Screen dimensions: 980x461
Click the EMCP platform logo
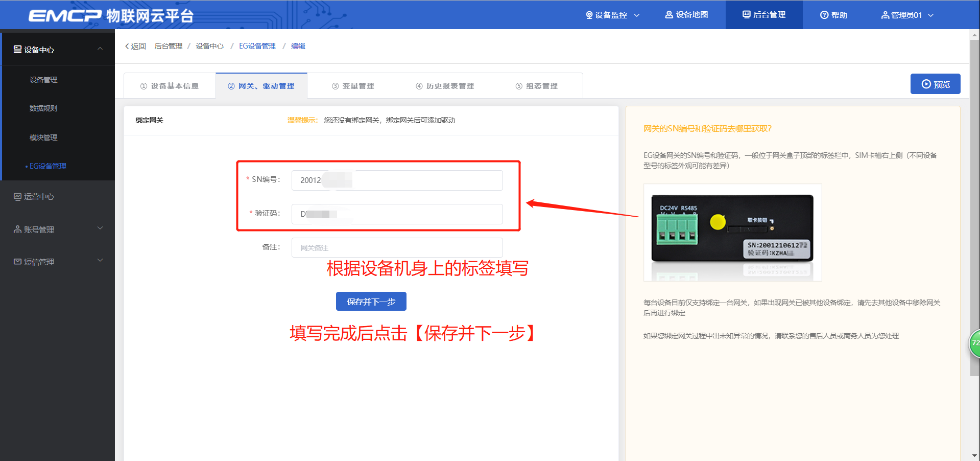tap(111, 16)
